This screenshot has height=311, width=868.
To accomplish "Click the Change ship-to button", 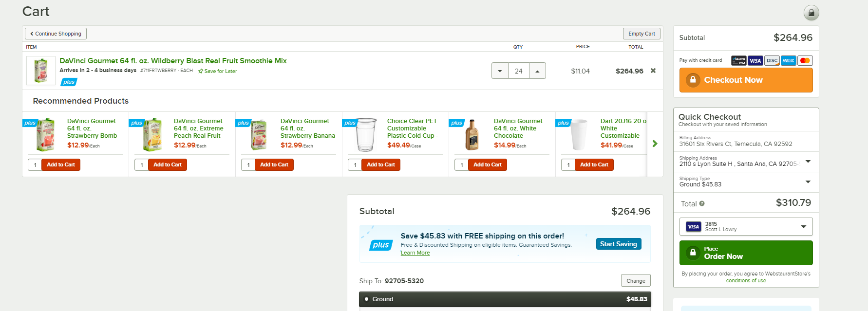I will [x=636, y=281].
